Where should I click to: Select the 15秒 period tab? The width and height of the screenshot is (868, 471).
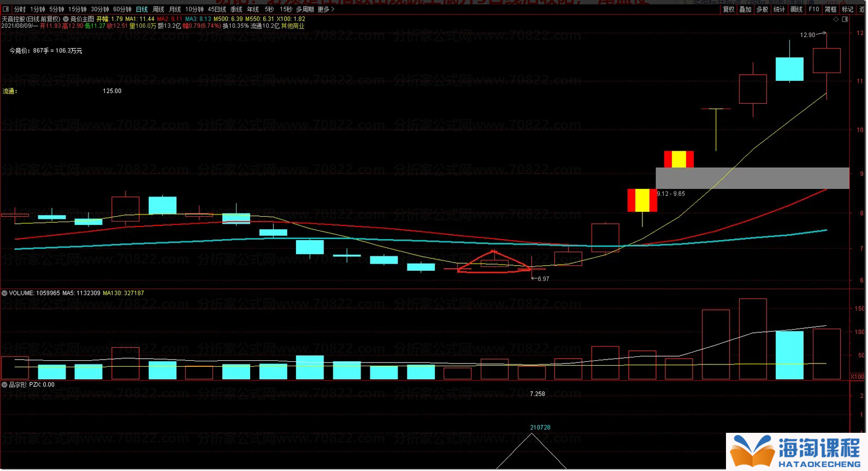[286, 9]
